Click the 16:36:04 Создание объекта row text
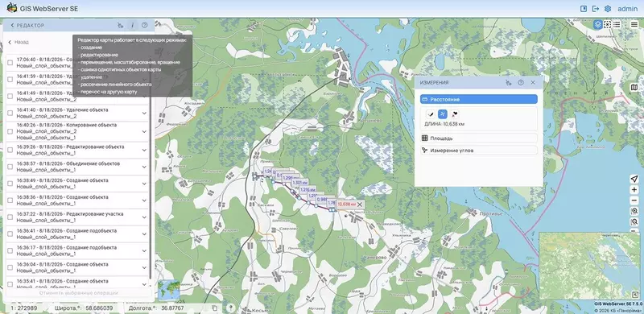The image size is (644, 314). click(x=63, y=267)
